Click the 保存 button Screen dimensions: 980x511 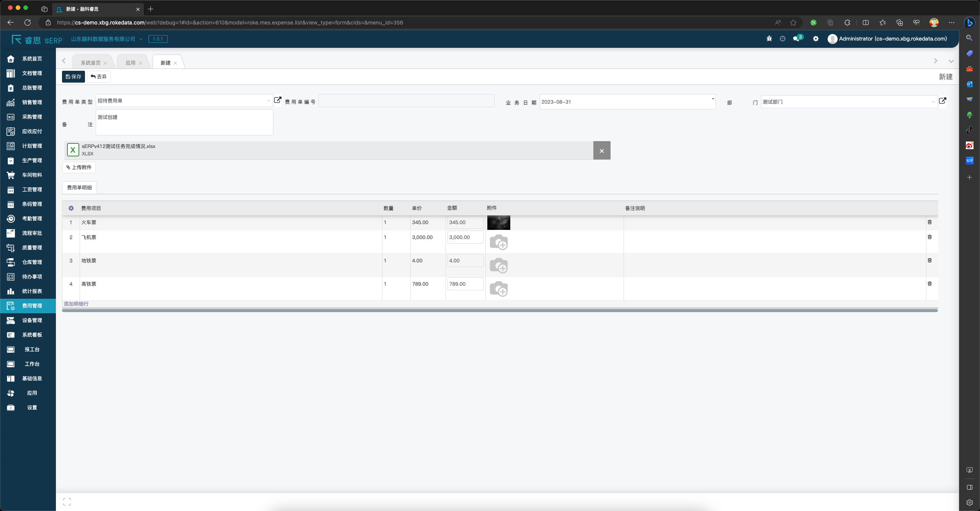tap(73, 76)
